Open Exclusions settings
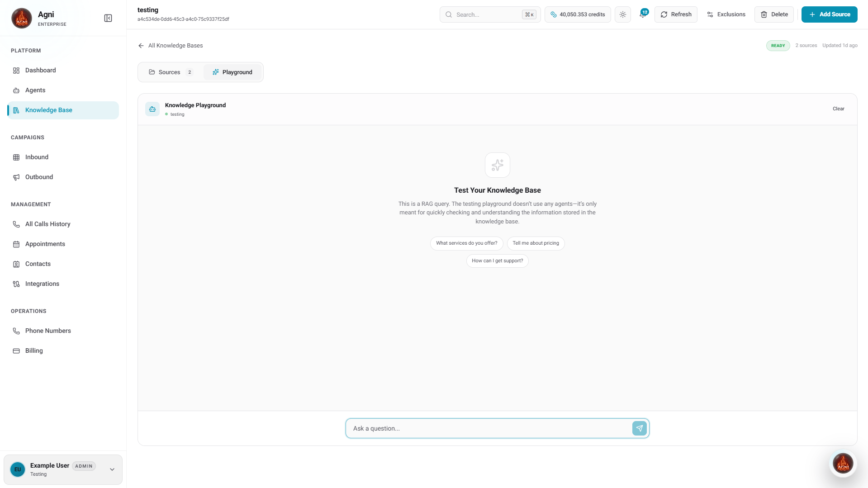Screen dimensions: 868x488 pos(726,14)
